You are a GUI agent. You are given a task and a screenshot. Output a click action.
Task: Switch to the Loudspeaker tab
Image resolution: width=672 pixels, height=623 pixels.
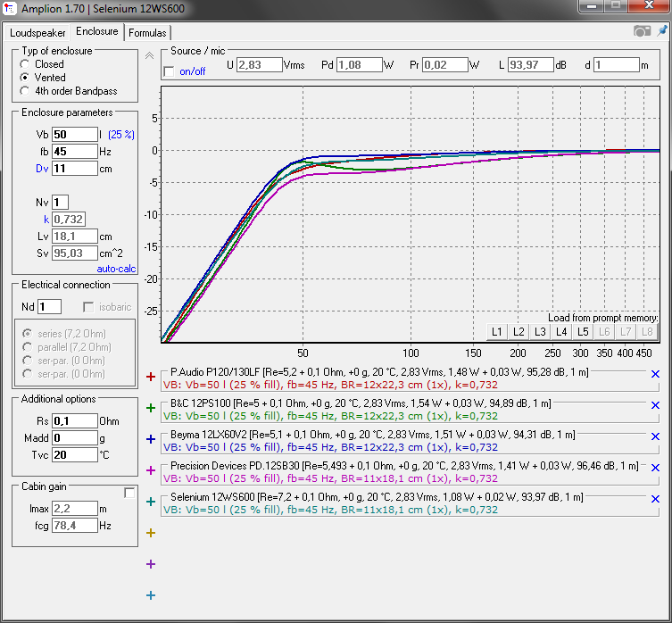37,33
